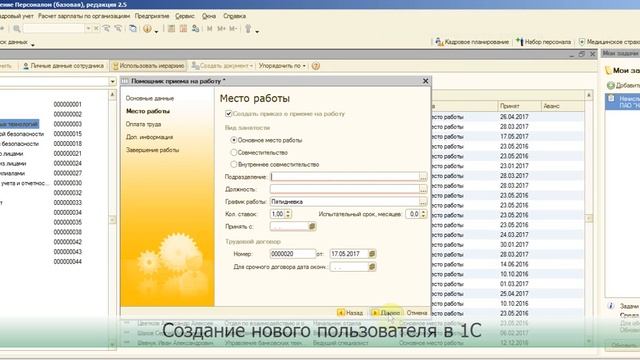Click the tool icon right of M-
640x360 pixels.
(x=248, y=29)
